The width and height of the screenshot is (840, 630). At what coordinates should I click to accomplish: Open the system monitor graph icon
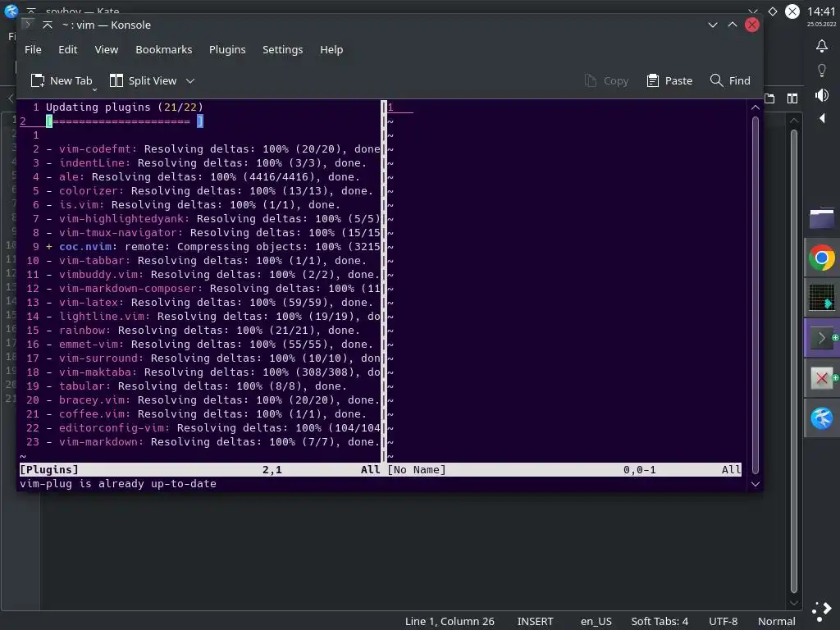tap(822, 298)
